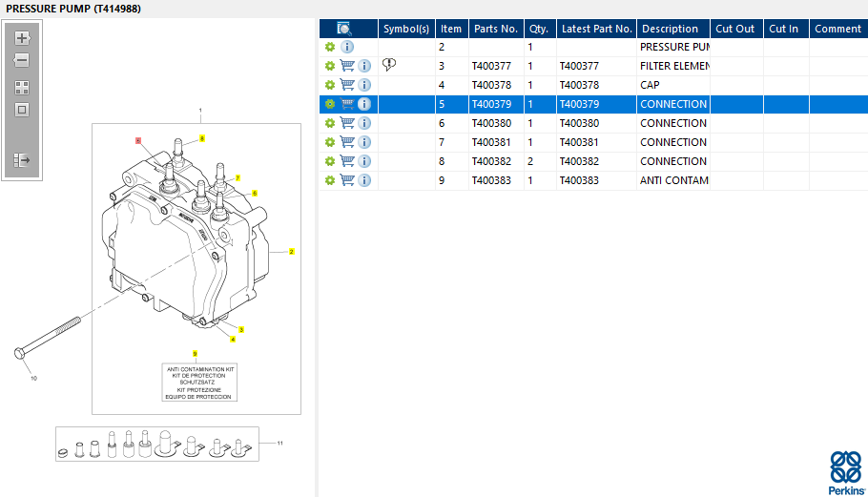Viewport: 868px width, 497px height.
Task: Open info icon for PRESSURE PUMP item 2
Action: click(x=347, y=47)
